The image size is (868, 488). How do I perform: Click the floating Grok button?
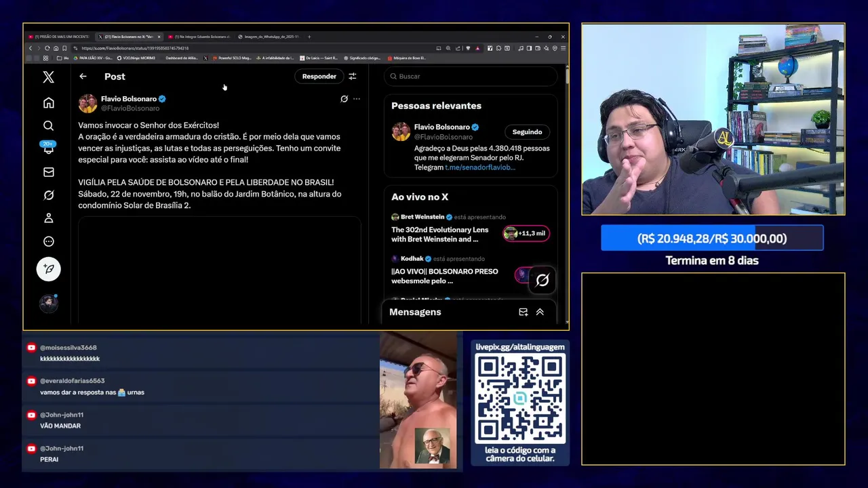tap(542, 280)
